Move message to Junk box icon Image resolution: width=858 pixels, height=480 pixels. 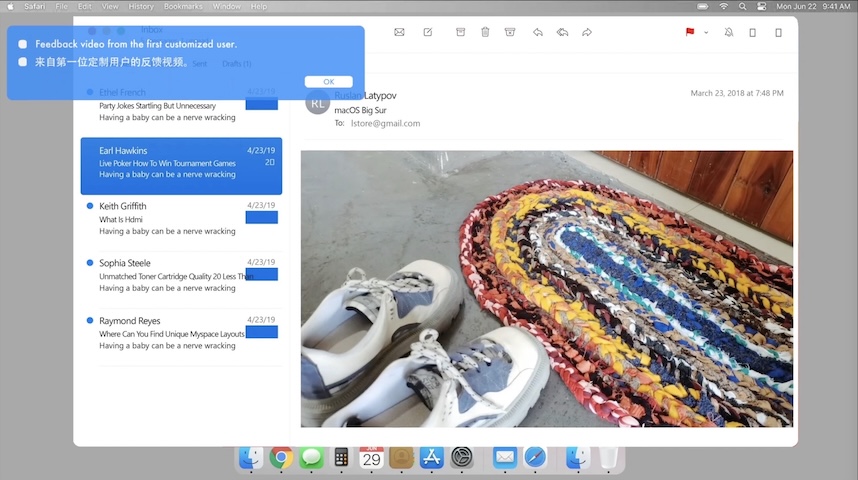point(510,32)
